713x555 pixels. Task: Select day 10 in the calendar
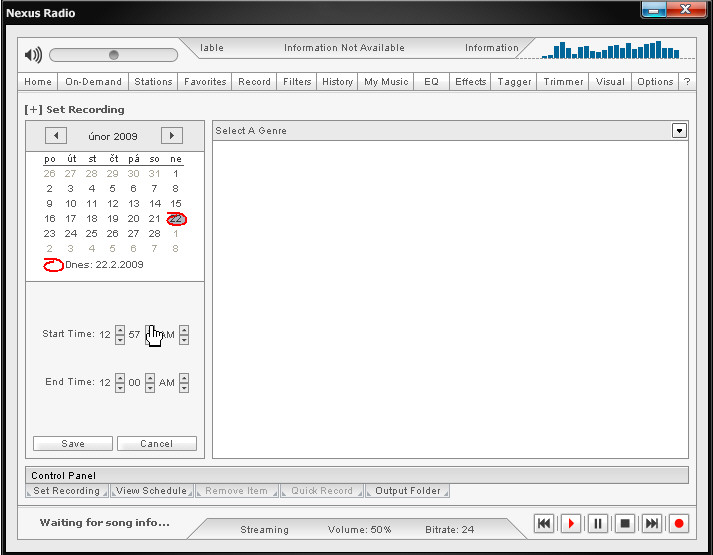click(70, 204)
